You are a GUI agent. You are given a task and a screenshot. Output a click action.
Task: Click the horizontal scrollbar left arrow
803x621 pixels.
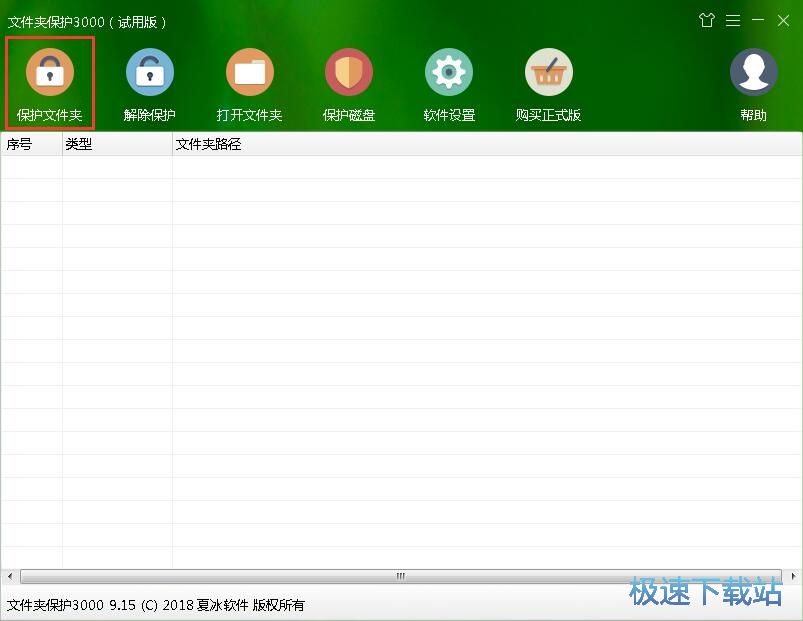[10, 576]
